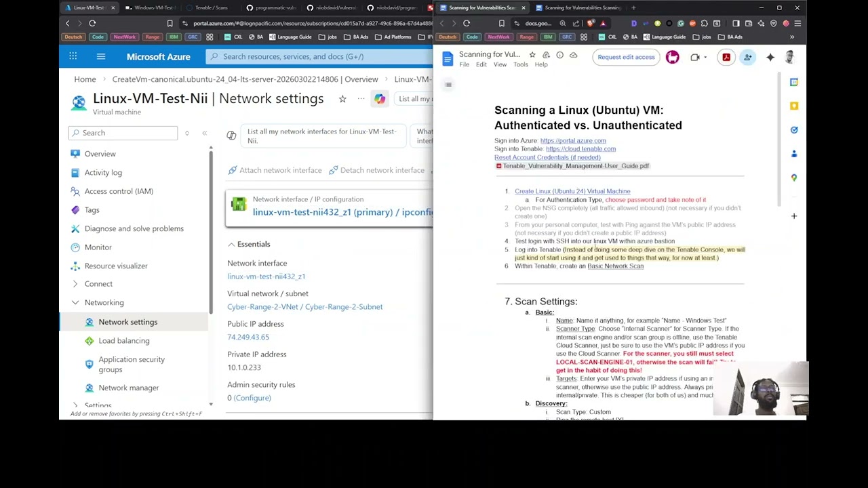Select Network settings in the sidebar
This screenshot has width=868, height=488.
click(x=127, y=322)
